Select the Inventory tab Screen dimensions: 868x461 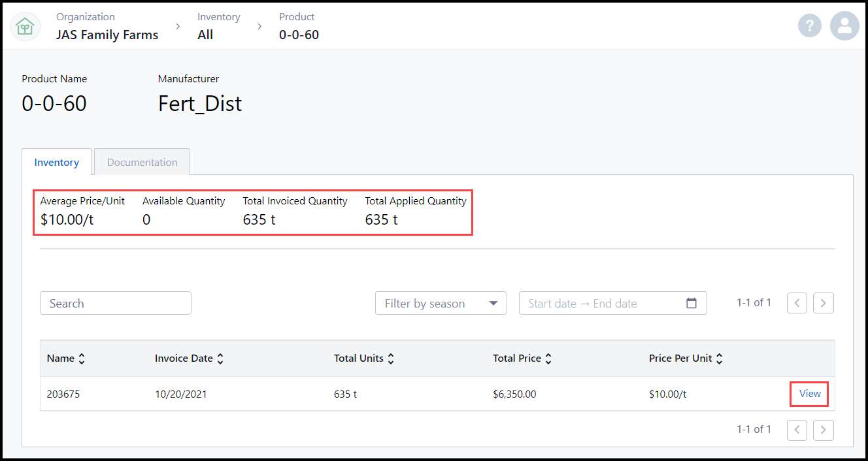coord(56,163)
